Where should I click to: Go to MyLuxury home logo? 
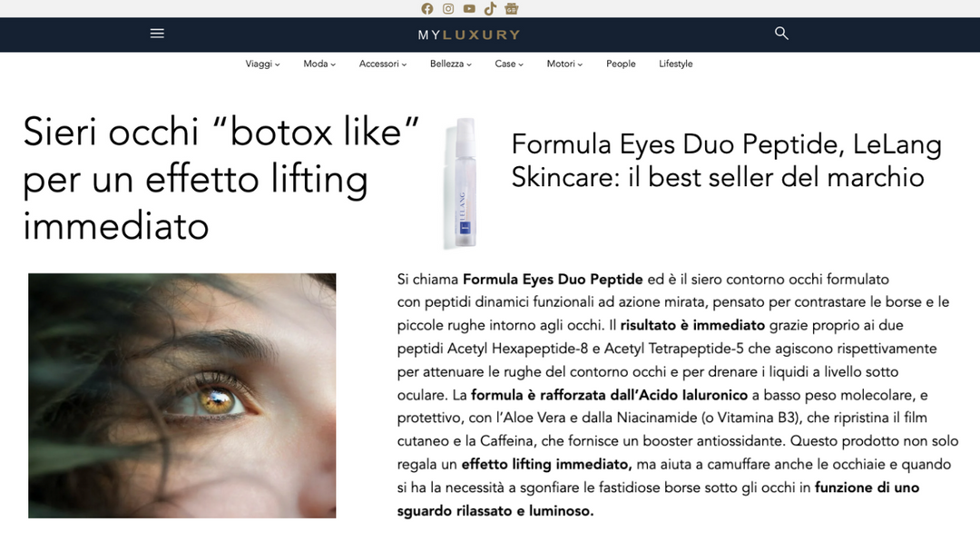tap(469, 35)
